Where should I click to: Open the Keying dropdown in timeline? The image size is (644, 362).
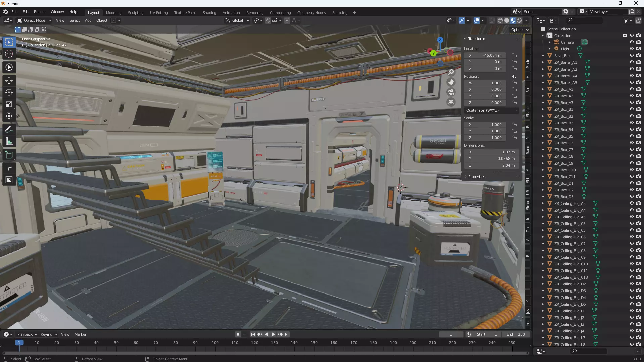(48, 334)
